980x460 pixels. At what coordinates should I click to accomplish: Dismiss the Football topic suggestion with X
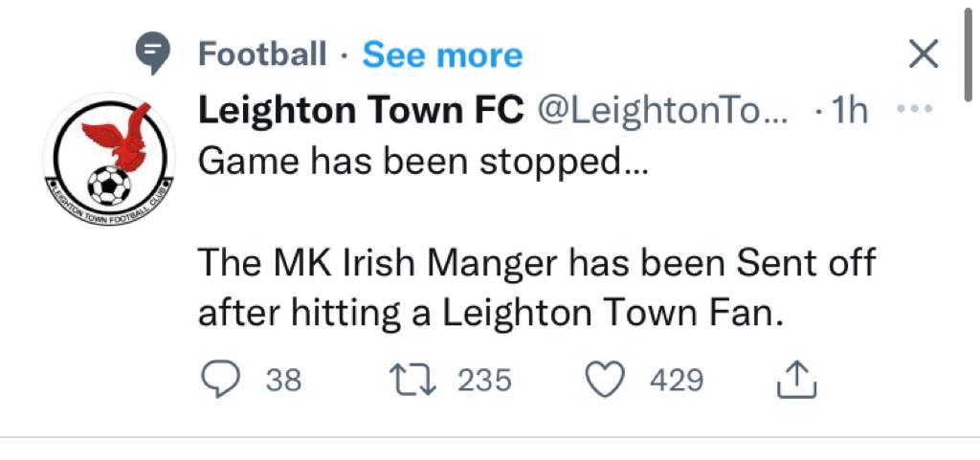(x=924, y=54)
